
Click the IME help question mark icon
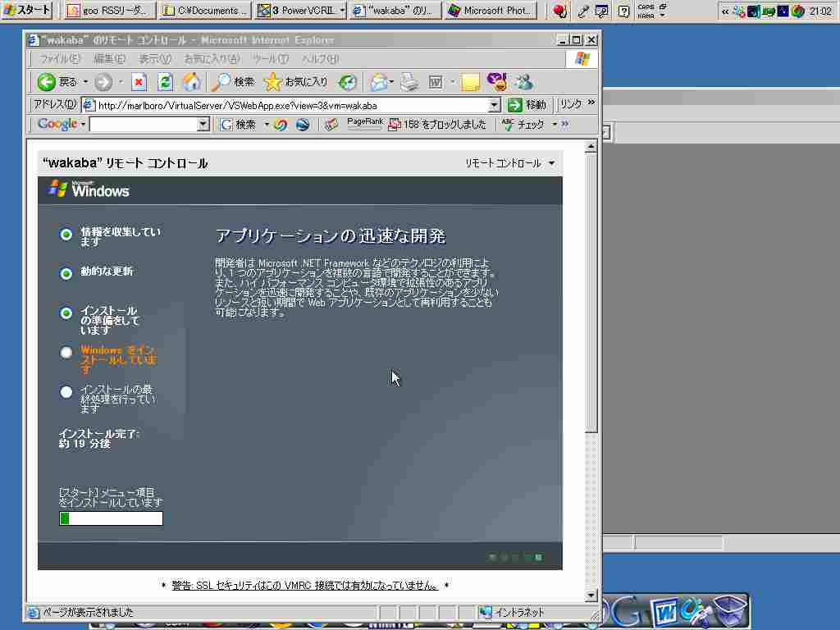[623, 11]
